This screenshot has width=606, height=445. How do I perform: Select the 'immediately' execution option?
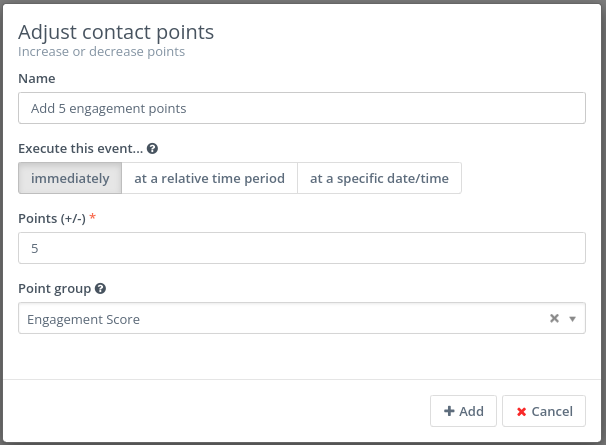coord(70,178)
